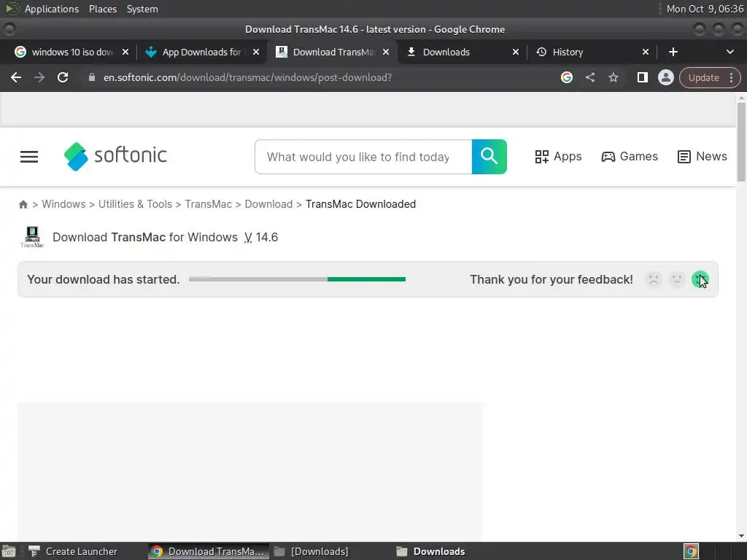Image resolution: width=747 pixels, height=560 pixels.
Task: Open the TransMac breadcrumb link
Action: (x=208, y=204)
